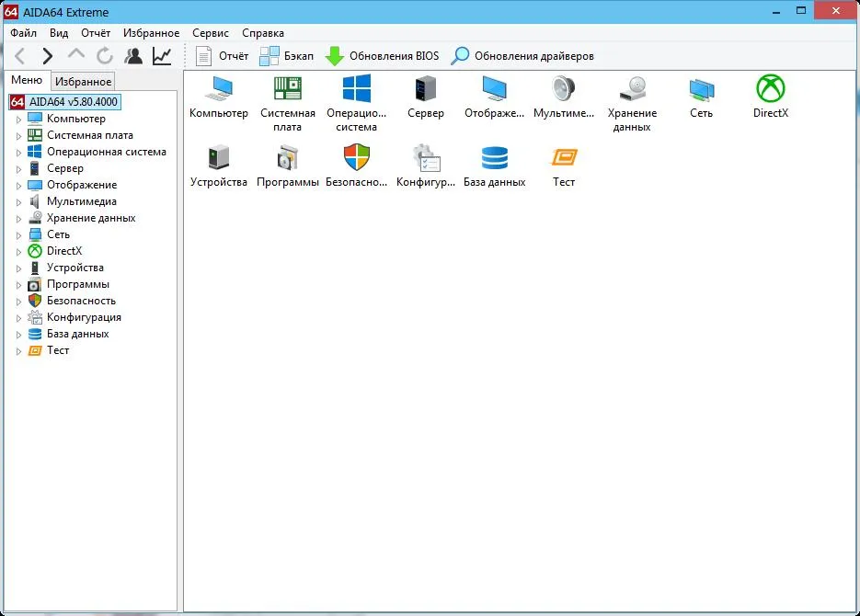Expand the DirectX tree node arrow
The width and height of the screenshot is (860, 616).
tap(18, 252)
